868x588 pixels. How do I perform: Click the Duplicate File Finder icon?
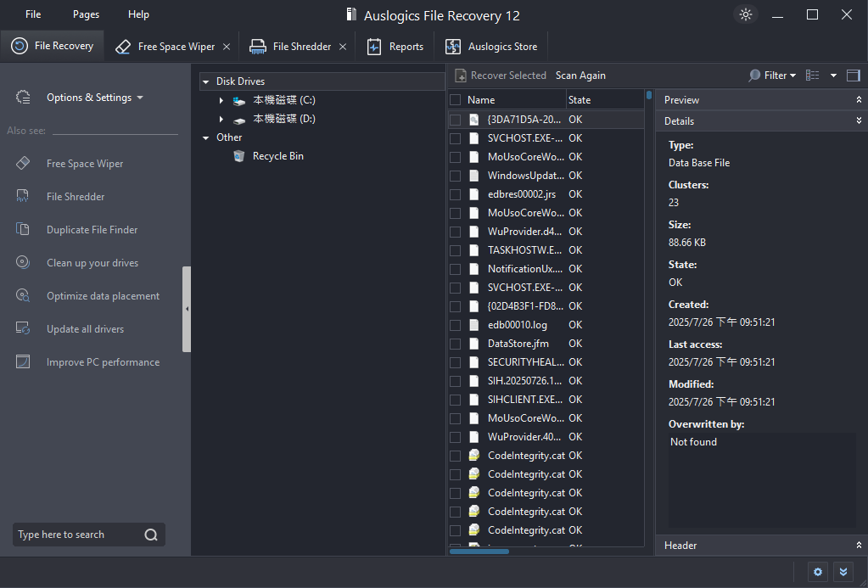coord(23,229)
